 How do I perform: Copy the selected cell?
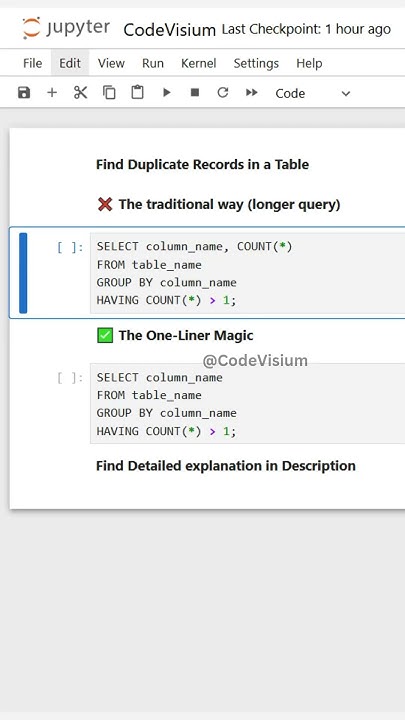pyautogui.click(x=109, y=93)
